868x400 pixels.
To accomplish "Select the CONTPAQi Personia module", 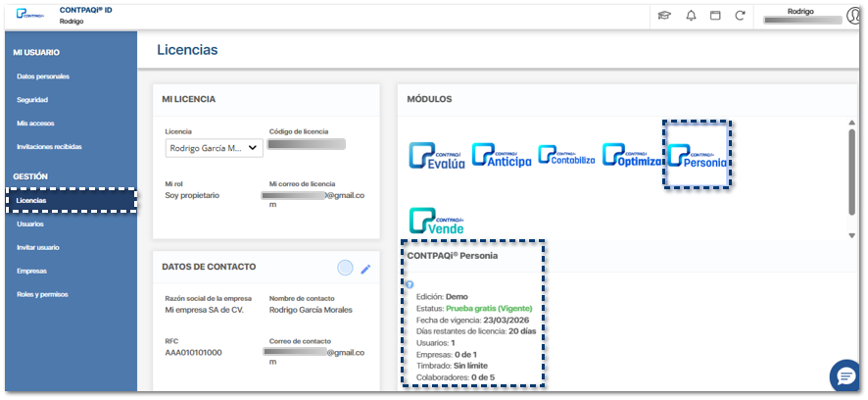I will coord(697,156).
